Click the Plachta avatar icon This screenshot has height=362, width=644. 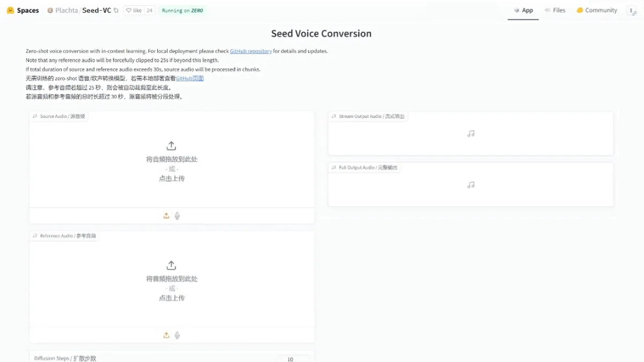coord(50,10)
